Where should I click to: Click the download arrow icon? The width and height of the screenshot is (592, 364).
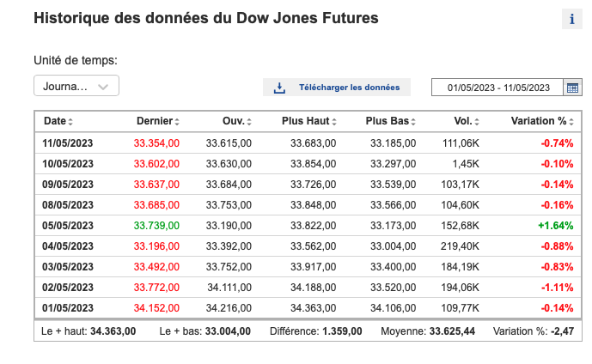click(279, 87)
